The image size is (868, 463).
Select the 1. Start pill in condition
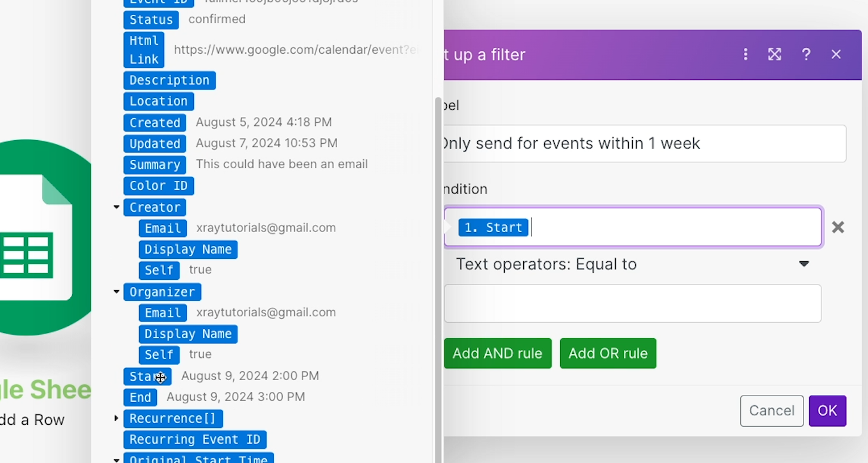(493, 227)
